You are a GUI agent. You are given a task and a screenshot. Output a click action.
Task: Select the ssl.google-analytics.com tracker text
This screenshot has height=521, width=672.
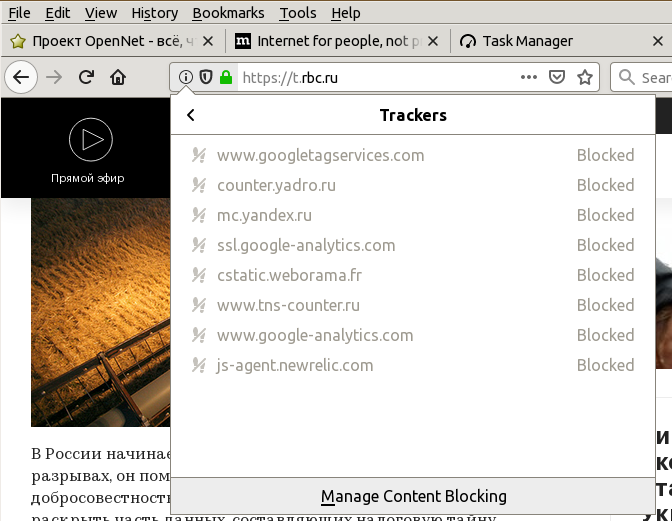pyautogui.click(x=306, y=245)
